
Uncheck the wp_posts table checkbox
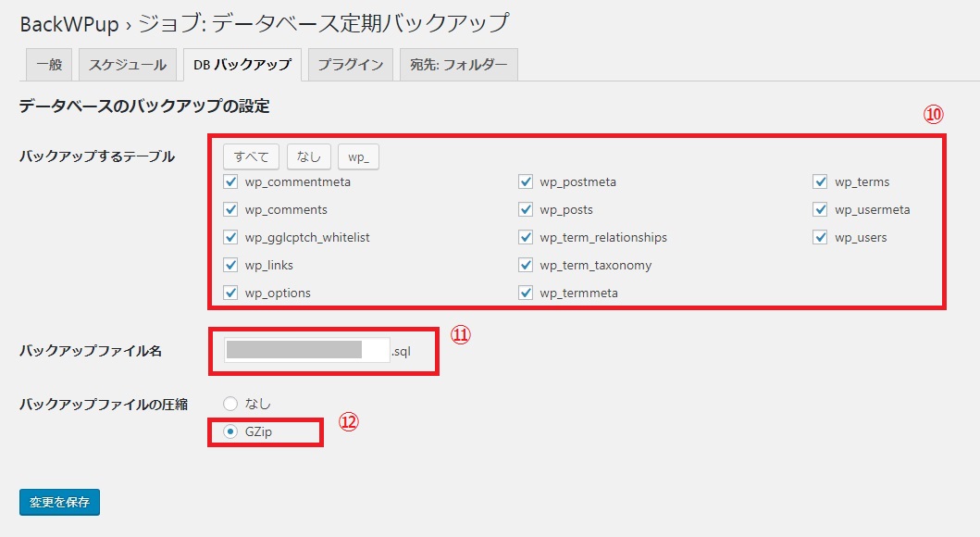[526, 210]
